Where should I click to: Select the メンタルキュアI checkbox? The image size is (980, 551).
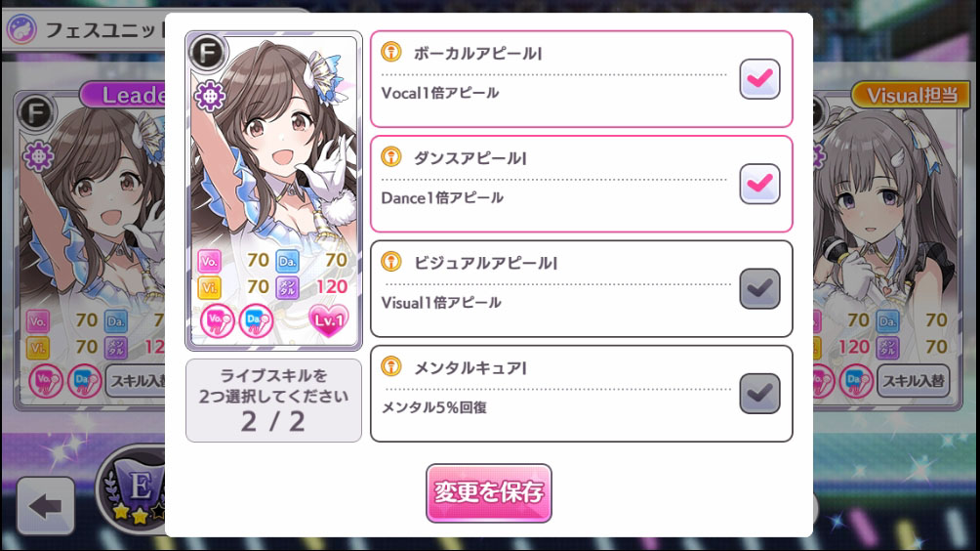[x=759, y=394]
